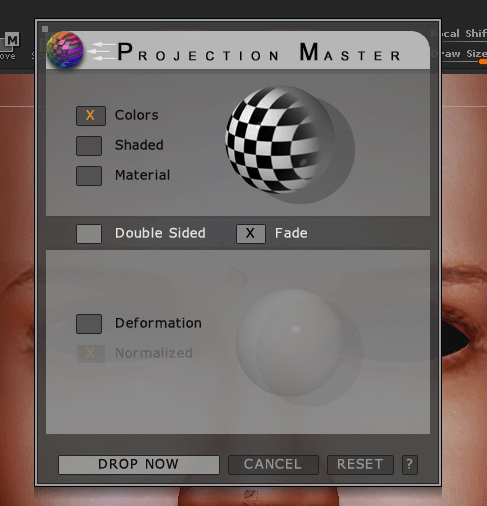
Task: Click the Shaded label text
Action: (139, 145)
